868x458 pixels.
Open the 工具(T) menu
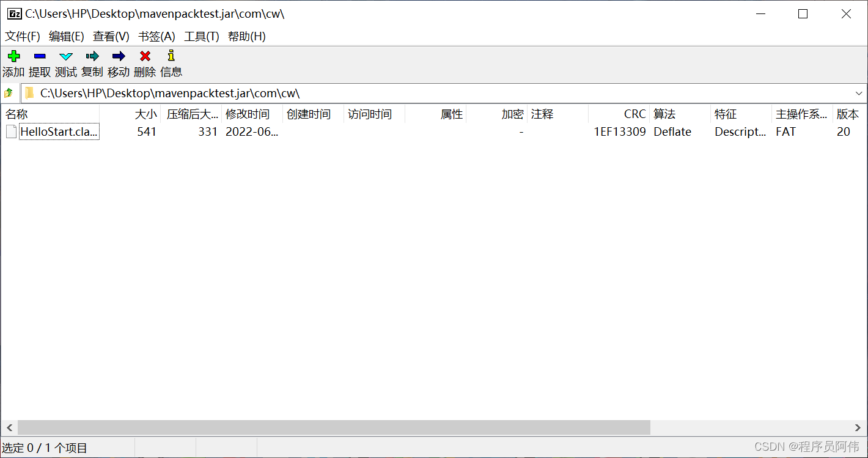[202, 37]
